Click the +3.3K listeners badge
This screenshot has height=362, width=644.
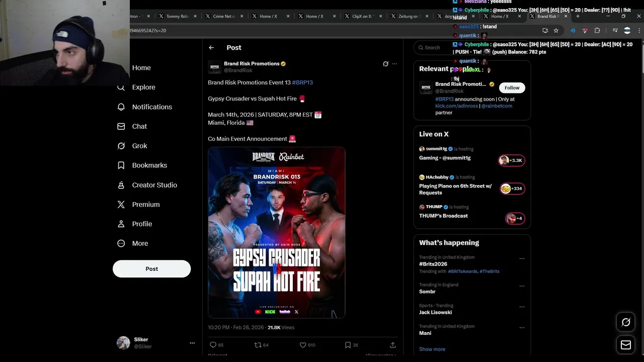[x=511, y=160]
